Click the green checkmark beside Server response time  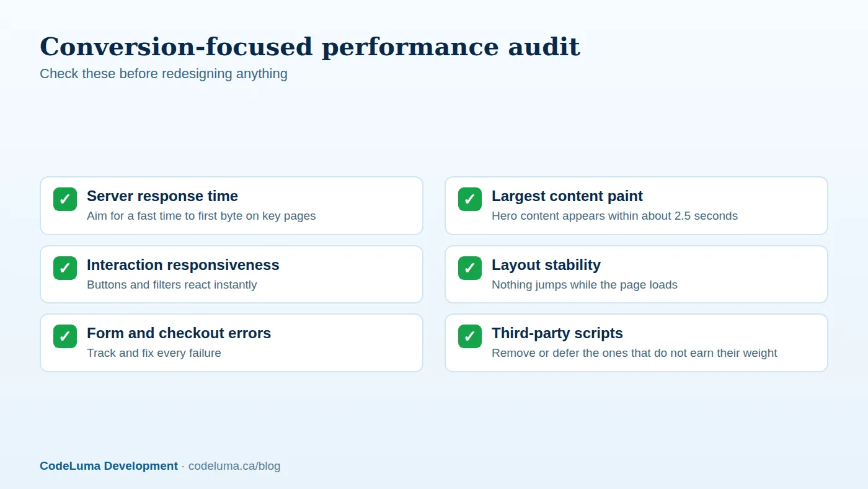point(65,199)
